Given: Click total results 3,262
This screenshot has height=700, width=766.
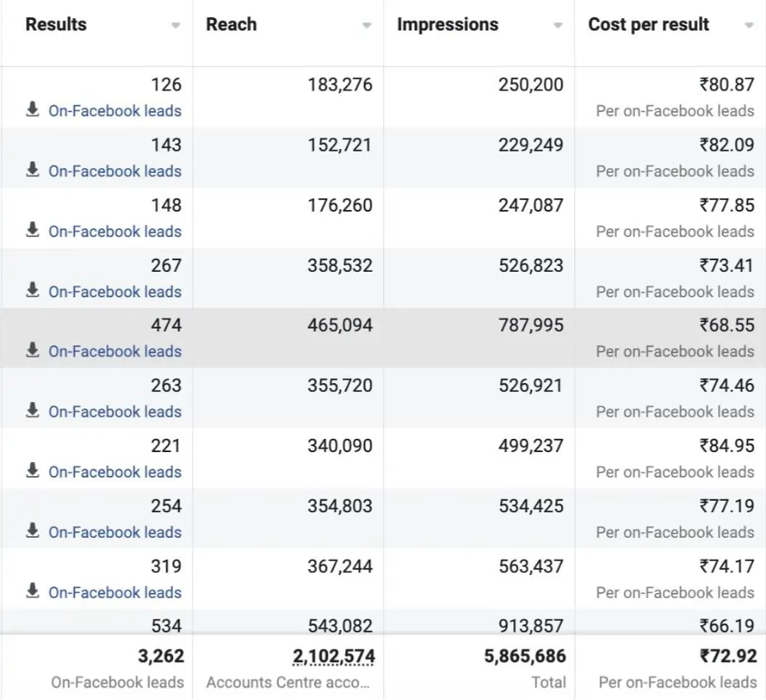Looking at the screenshot, I should point(161,656).
